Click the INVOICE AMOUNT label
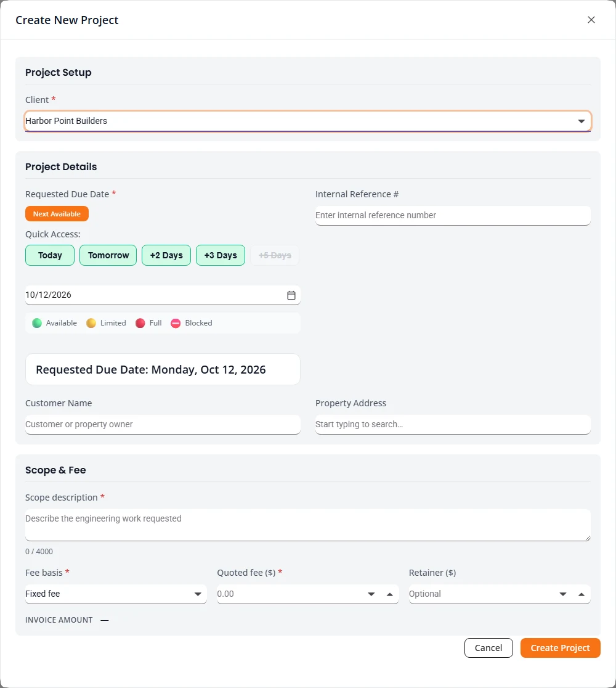The width and height of the screenshot is (616, 688). pos(59,620)
